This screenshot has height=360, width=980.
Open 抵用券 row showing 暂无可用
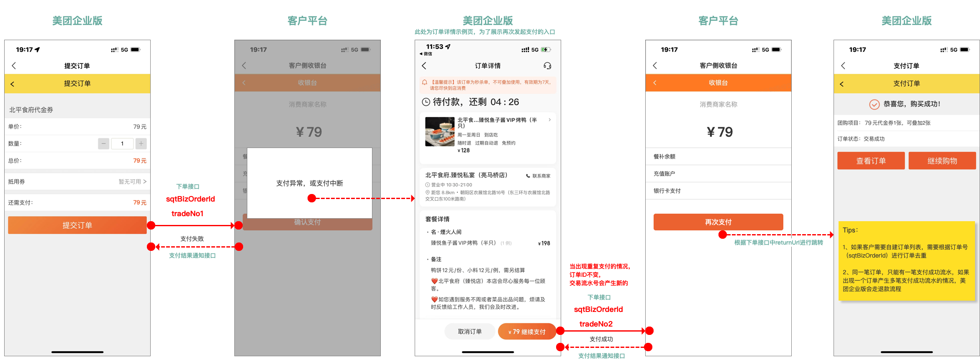coord(77,181)
